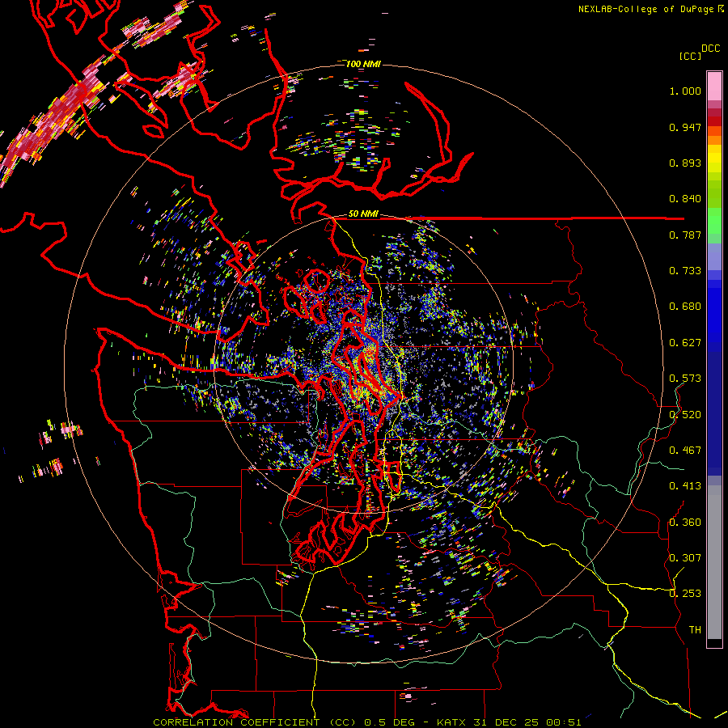Screen dimensions: 728x728
Task: Click the color scale value 0.413
Action: (x=685, y=486)
